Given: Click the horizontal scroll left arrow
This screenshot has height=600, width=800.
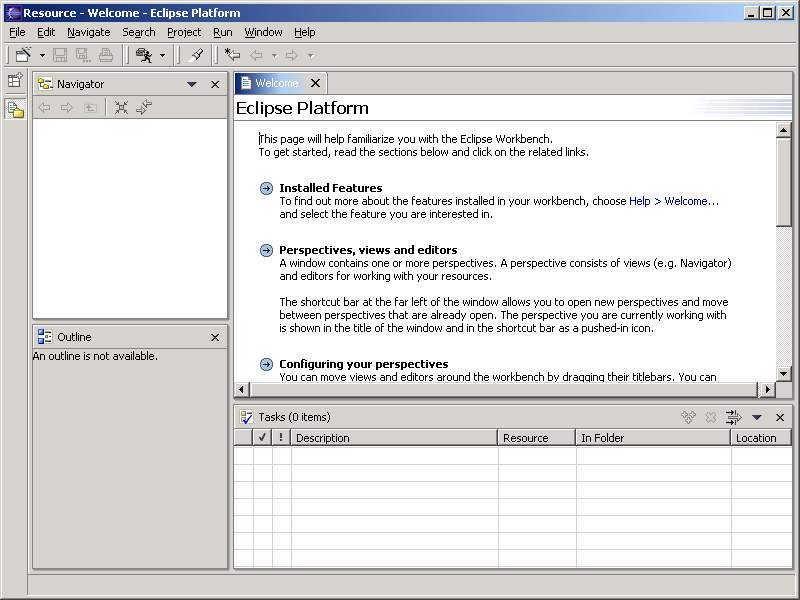Looking at the screenshot, I should (241, 390).
